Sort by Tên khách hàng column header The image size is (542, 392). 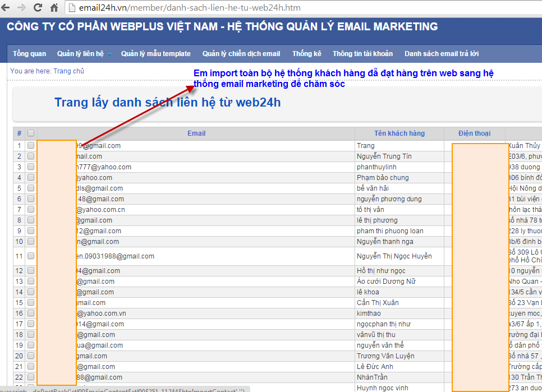click(399, 133)
